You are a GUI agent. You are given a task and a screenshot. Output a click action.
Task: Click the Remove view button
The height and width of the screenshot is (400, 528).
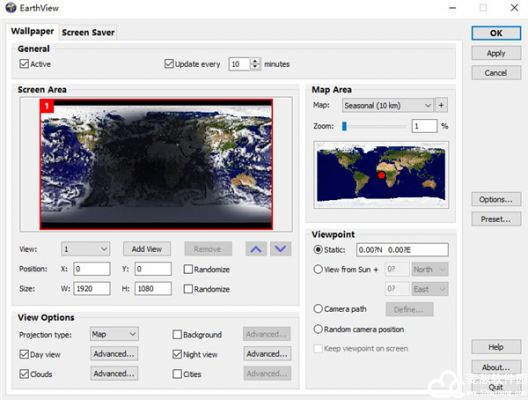pyautogui.click(x=208, y=249)
